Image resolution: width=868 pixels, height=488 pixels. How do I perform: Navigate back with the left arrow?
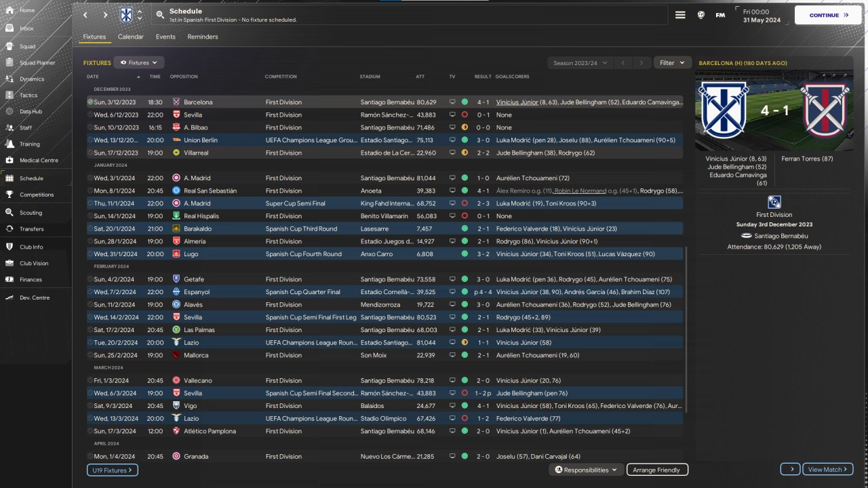tap(85, 15)
